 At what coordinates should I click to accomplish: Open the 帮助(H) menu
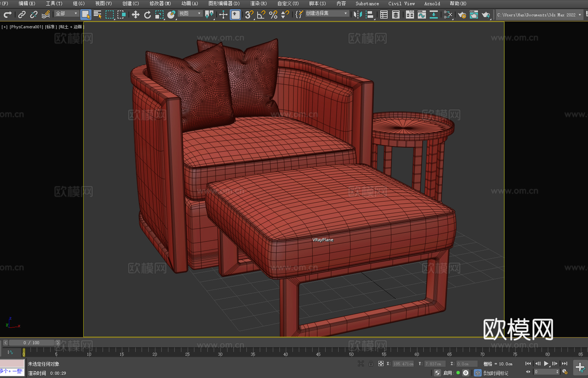click(458, 3)
